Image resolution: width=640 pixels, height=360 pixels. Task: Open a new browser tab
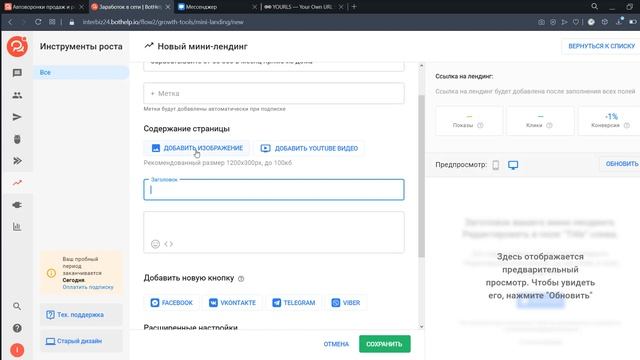tap(354, 7)
